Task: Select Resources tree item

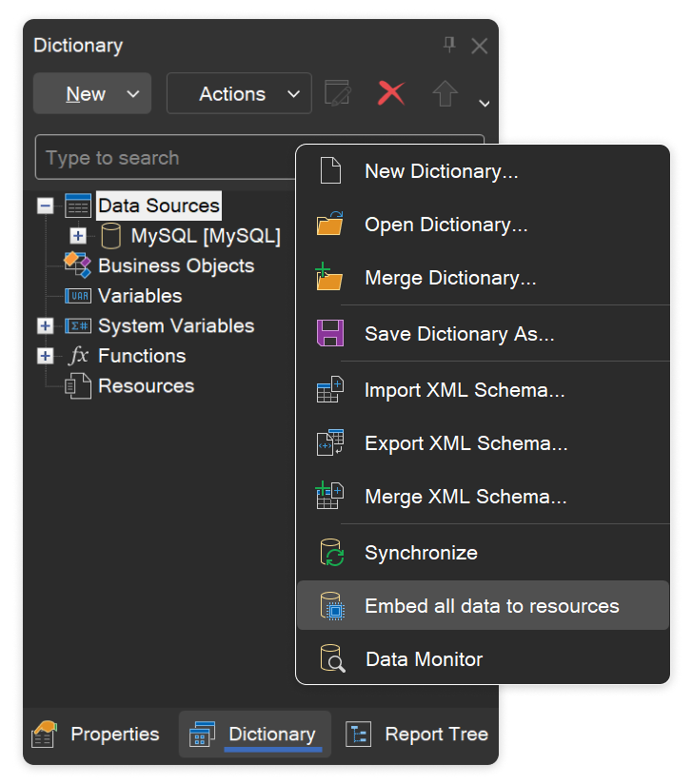Action: click(x=146, y=386)
